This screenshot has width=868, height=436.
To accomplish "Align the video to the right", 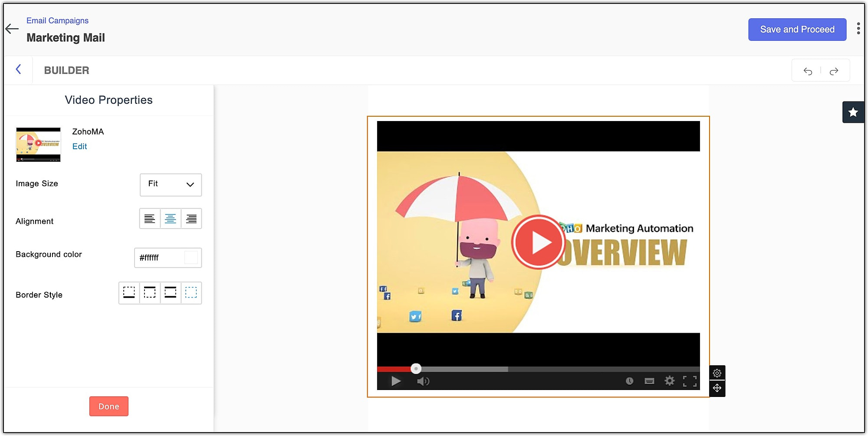I will tap(191, 219).
